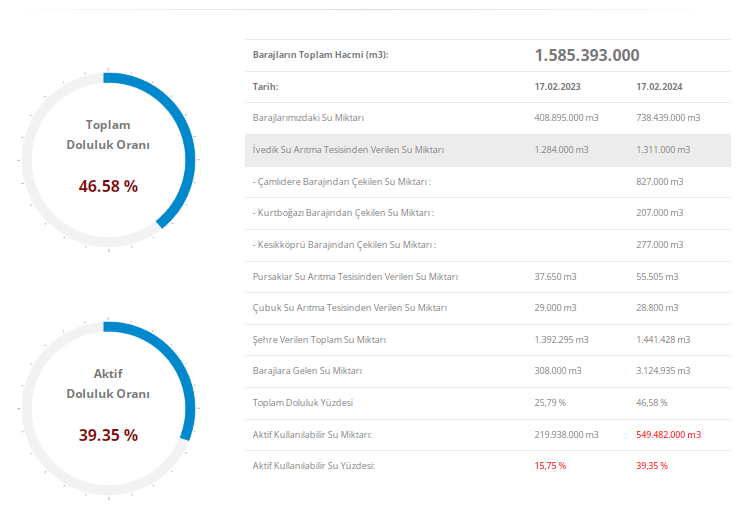Screen dimensions: 750x516
Task: Select the Çamlıdere Barajından Çekilen Su Miktarı label
Action: point(341,182)
